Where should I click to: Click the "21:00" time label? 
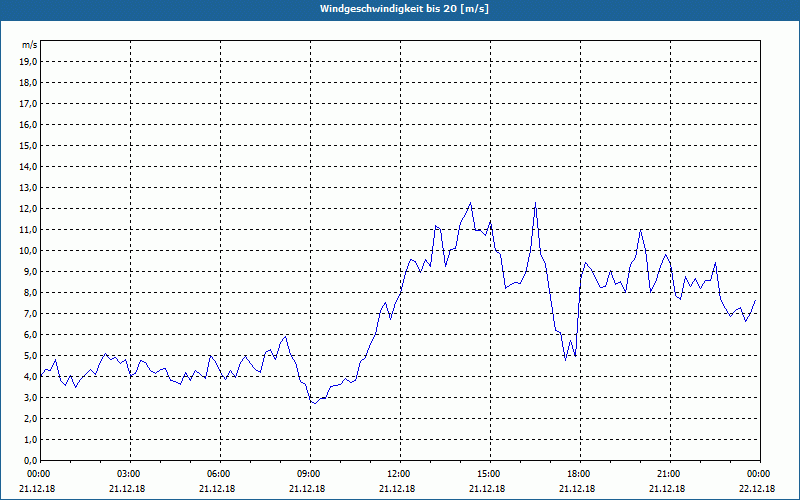pyautogui.click(x=670, y=474)
